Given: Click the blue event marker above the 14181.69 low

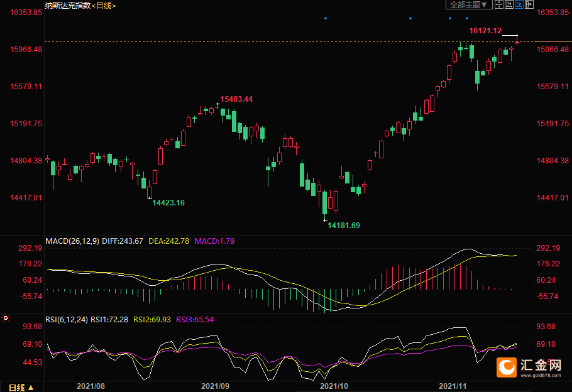Looking at the screenshot, I should [x=326, y=18].
